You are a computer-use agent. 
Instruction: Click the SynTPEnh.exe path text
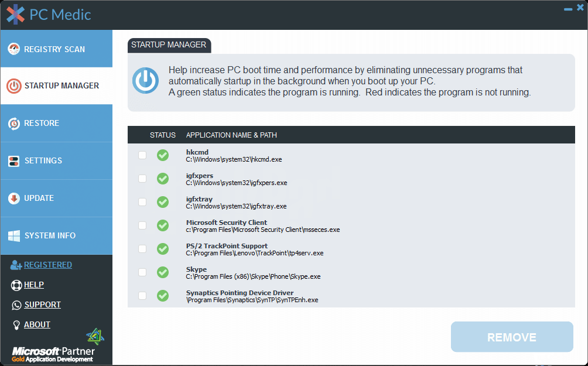coord(252,300)
